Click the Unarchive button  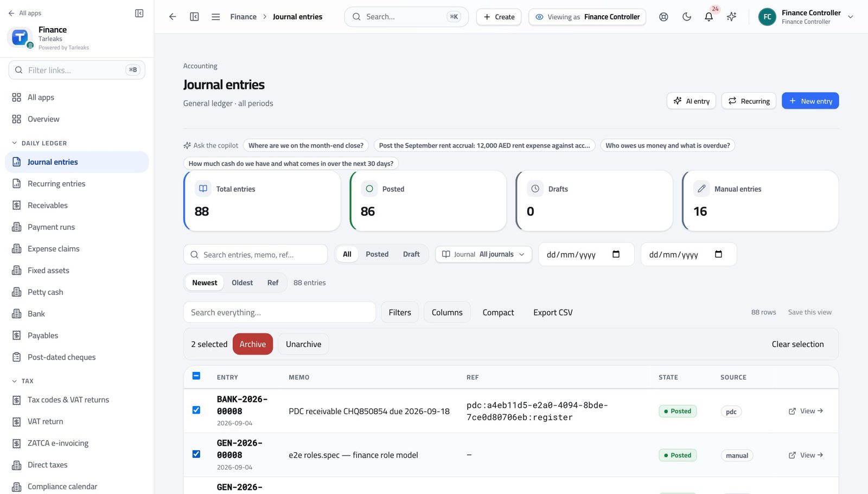[x=303, y=344]
